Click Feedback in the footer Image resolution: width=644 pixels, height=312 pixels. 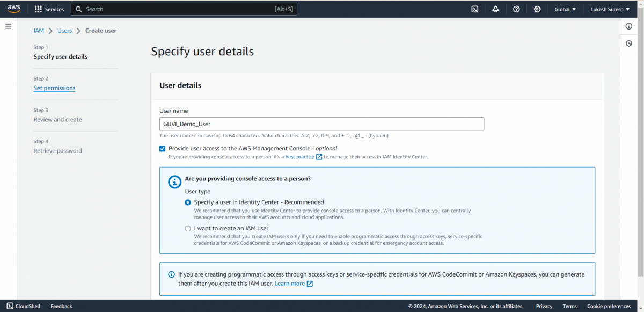61,306
